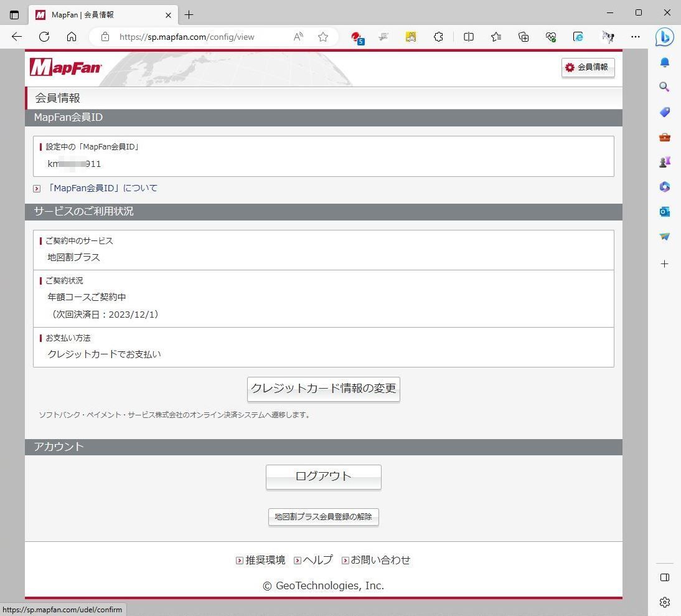Click the ご契約状況 label
Image resolution: width=681 pixels, height=616 pixels.
[x=64, y=281]
